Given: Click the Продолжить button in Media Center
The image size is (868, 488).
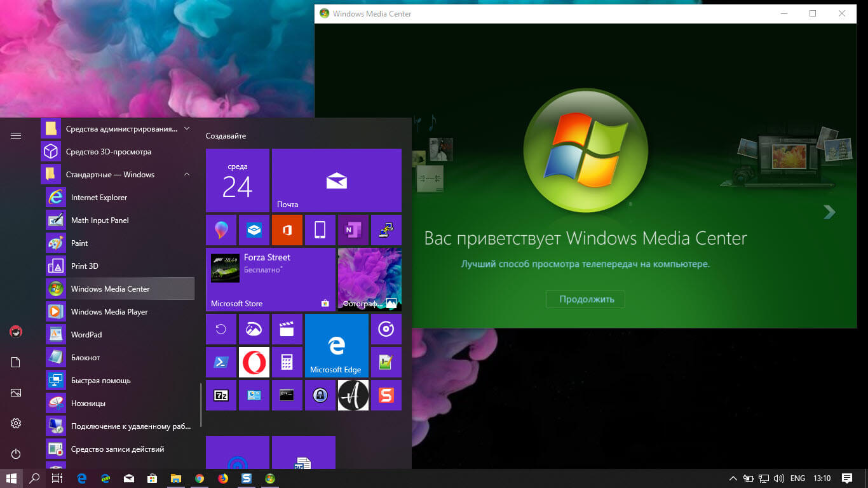Looking at the screenshot, I should point(586,299).
